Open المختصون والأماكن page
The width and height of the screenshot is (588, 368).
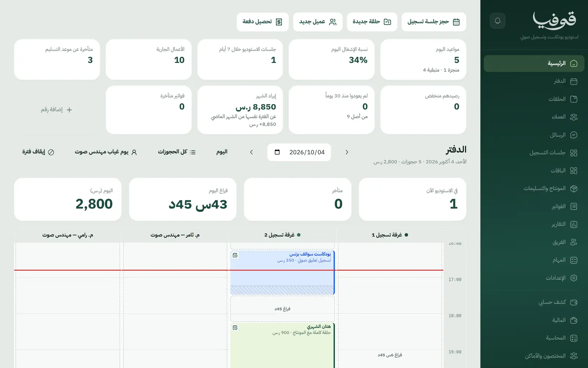coord(534,356)
